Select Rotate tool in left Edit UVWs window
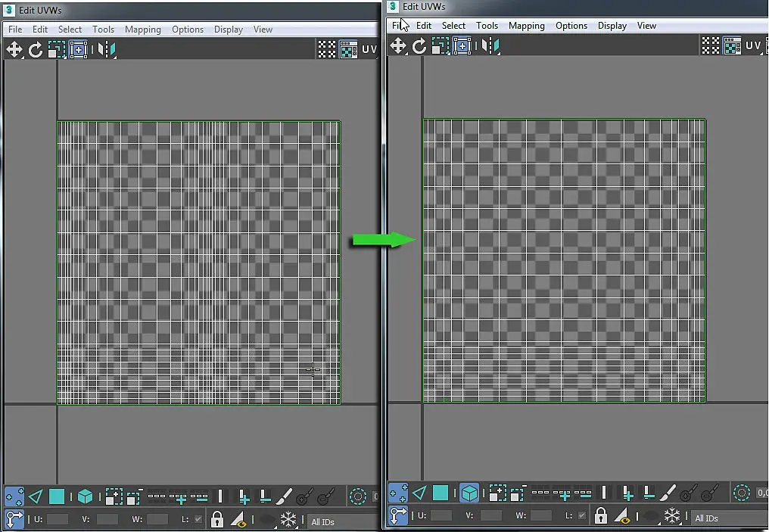769x532 pixels. click(x=36, y=49)
